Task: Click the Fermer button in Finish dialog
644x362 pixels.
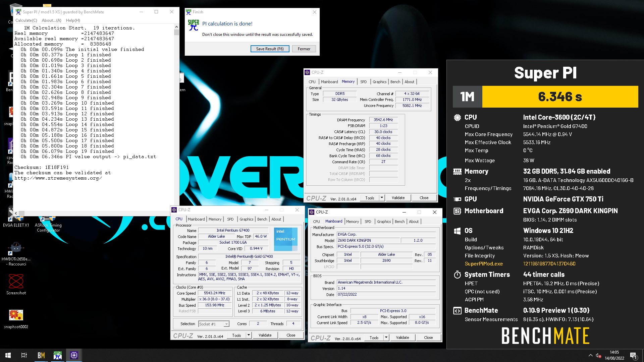Action: [304, 49]
